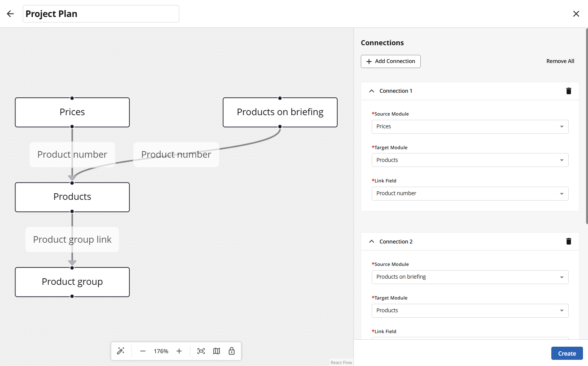This screenshot has width=588, height=366.
Task: Click the bottom handle of Products on briefing node
Action: click(x=280, y=127)
